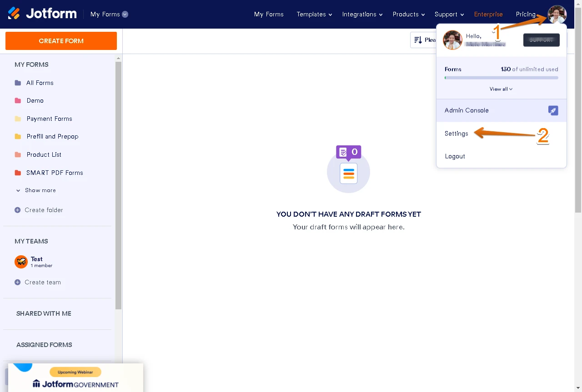Expand the View all dropdown

point(501,89)
